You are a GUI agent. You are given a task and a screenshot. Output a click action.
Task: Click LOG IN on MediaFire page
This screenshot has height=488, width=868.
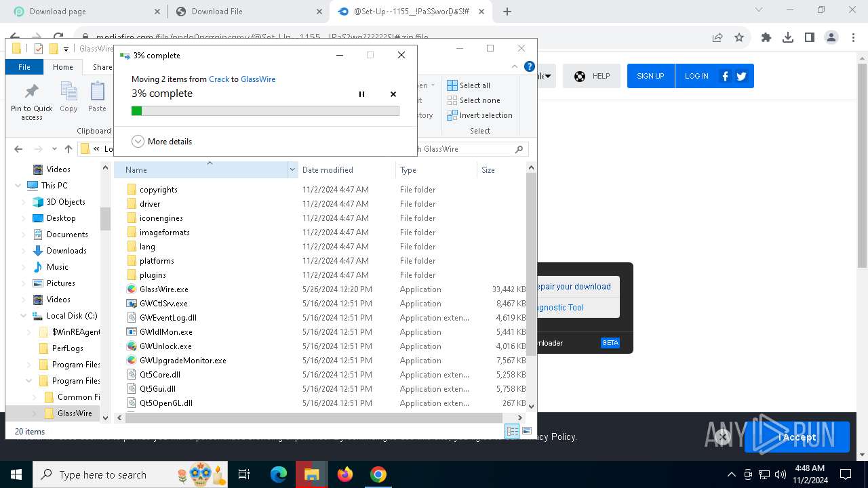point(696,76)
